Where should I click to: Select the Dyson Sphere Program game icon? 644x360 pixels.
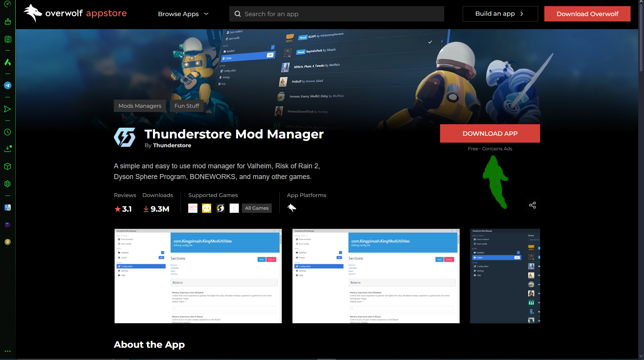click(220, 208)
